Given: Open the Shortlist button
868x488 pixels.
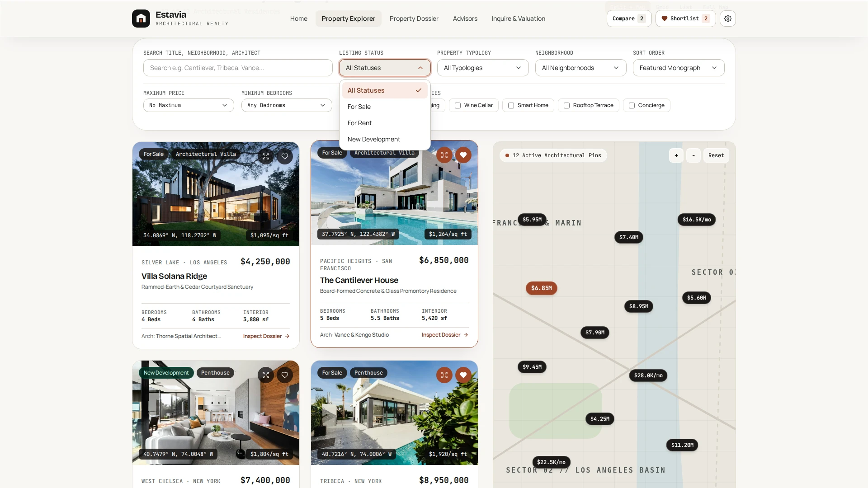Looking at the screenshot, I should (x=685, y=19).
